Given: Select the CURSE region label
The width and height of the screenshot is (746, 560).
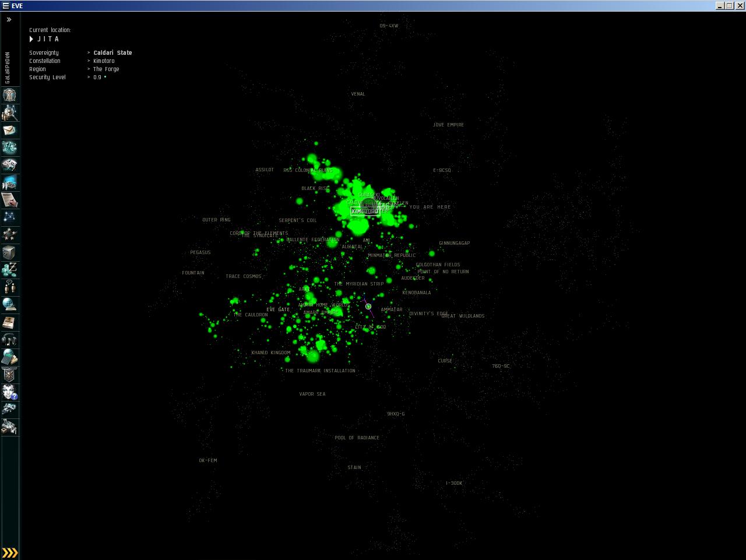Looking at the screenshot, I should [x=445, y=361].
